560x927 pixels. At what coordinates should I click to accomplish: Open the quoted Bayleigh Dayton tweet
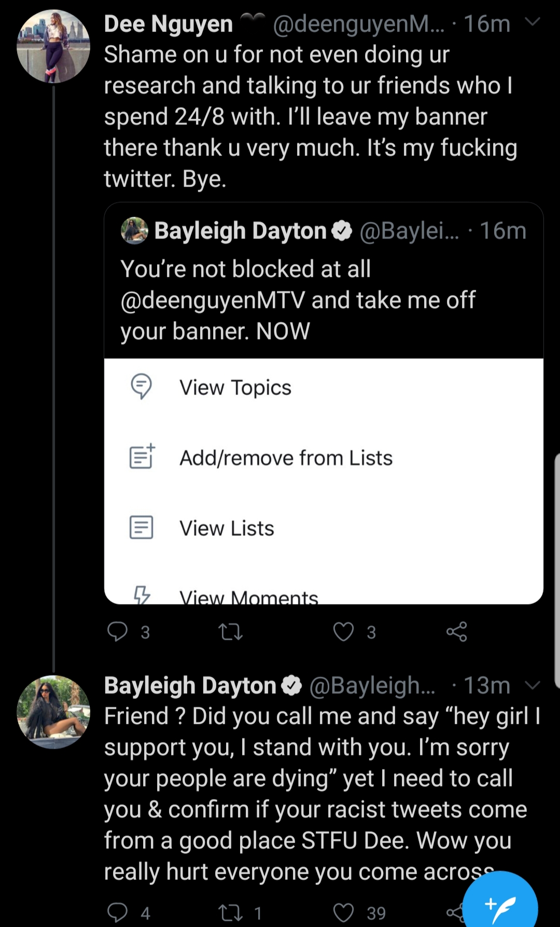coord(324,280)
